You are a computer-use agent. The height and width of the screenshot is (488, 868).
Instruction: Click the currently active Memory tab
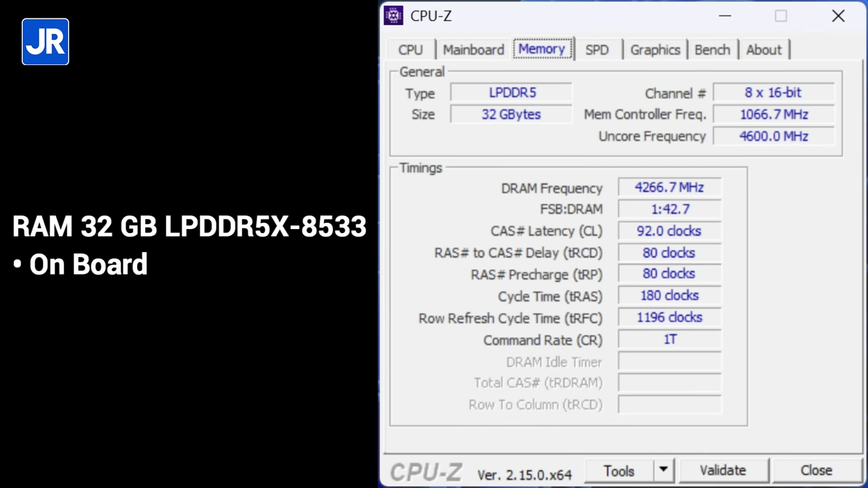pos(541,49)
